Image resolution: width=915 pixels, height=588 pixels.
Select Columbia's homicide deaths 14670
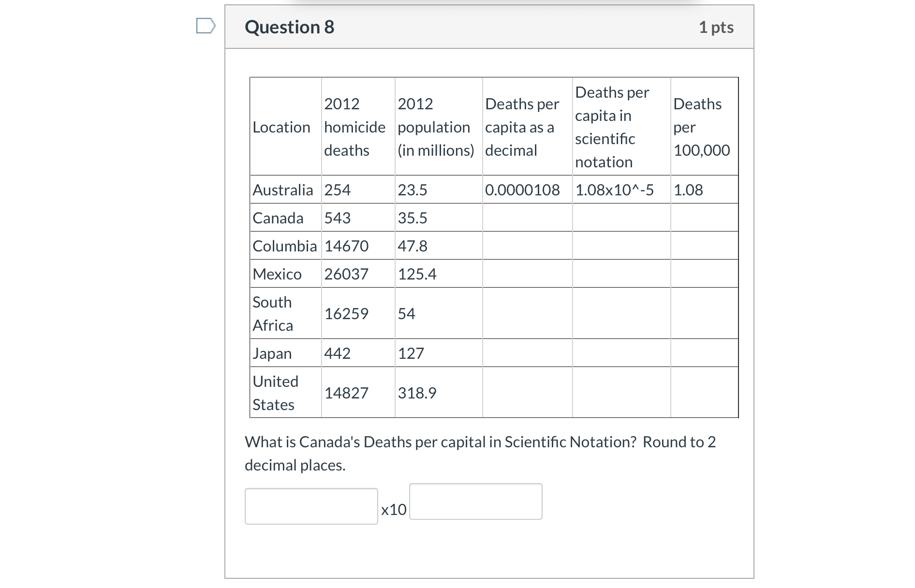(x=345, y=246)
